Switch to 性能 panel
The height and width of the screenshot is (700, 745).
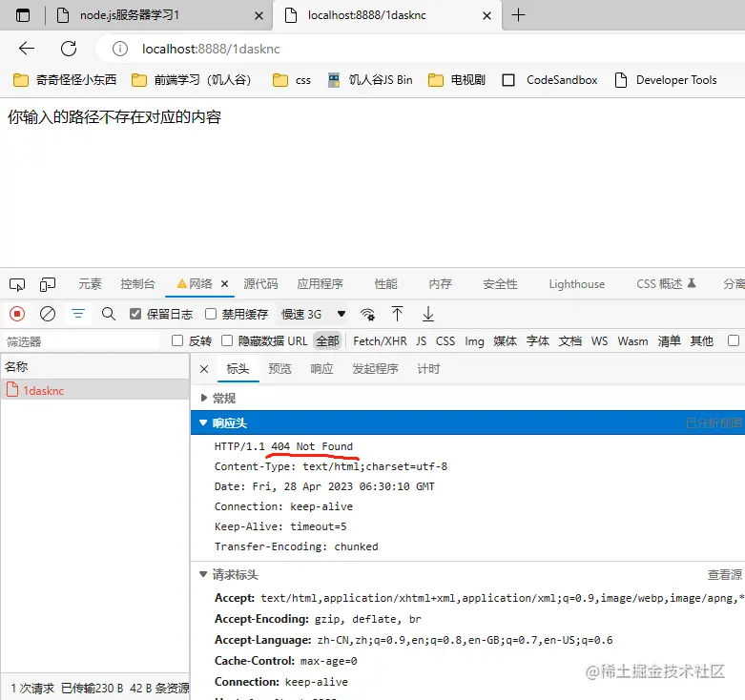(385, 284)
